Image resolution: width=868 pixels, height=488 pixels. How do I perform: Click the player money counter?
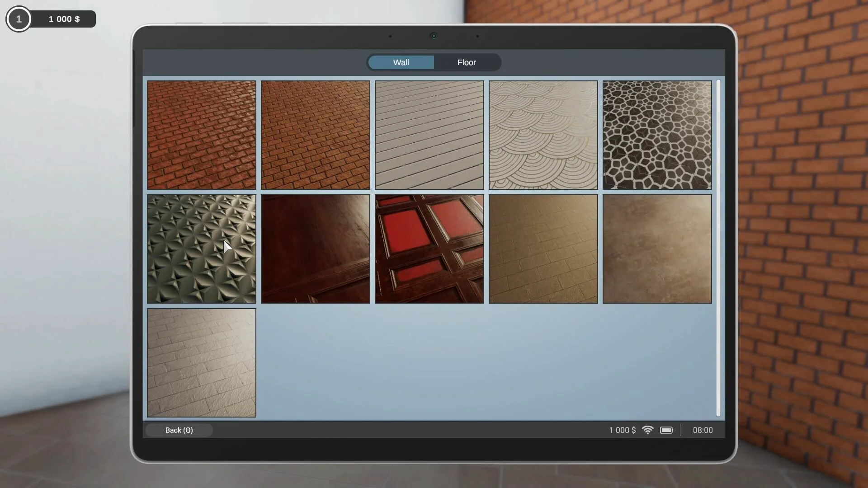pos(64,19)
